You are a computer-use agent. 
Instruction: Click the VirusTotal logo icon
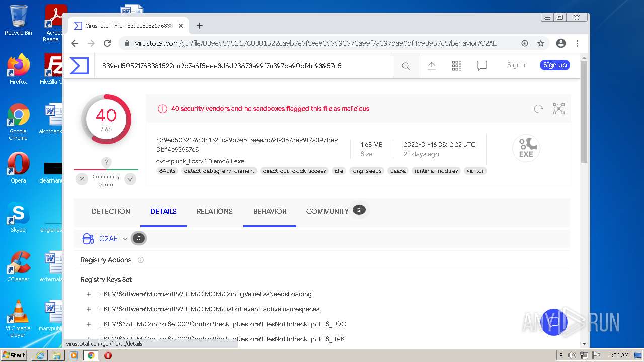click(x=79, y=66)
